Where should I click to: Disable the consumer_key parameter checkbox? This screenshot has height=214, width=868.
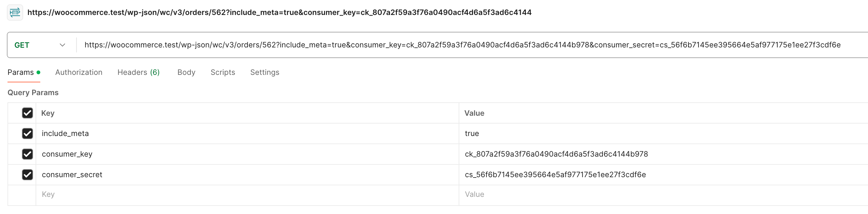pyautogui.click(x=27, y=154)
